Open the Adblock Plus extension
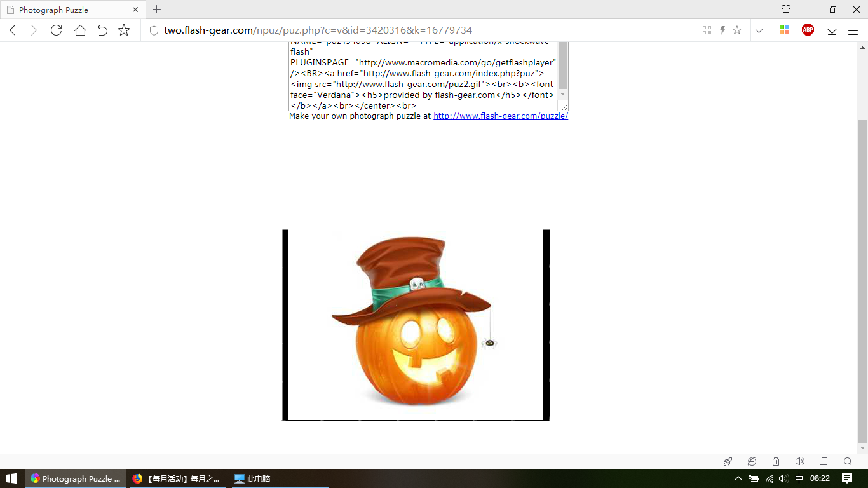Screen dimensions: 868x488 (x=808, y=30)
